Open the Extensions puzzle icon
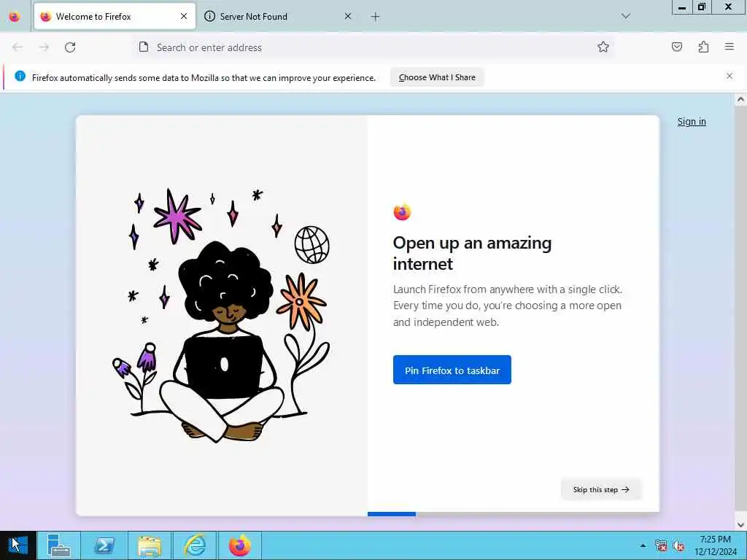Image resolution: width=747 pixels, height=560 pixels. [703, 47]
